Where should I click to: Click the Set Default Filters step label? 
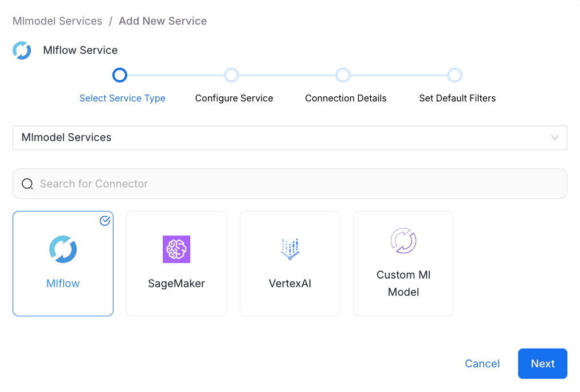tap(457, 98)
